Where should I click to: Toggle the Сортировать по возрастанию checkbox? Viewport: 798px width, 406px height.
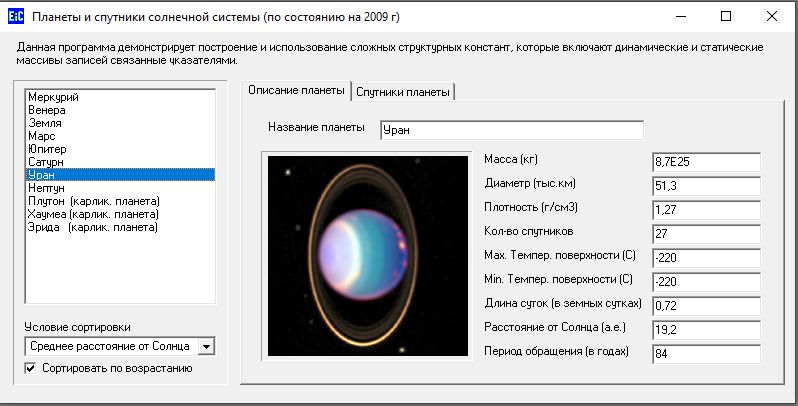tap(32, 368)
